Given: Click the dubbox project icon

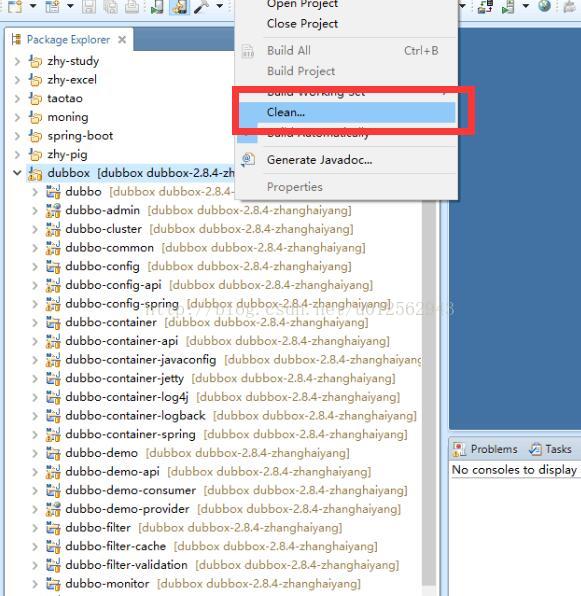Looking at the screenshot, I should tap(35, 173).
